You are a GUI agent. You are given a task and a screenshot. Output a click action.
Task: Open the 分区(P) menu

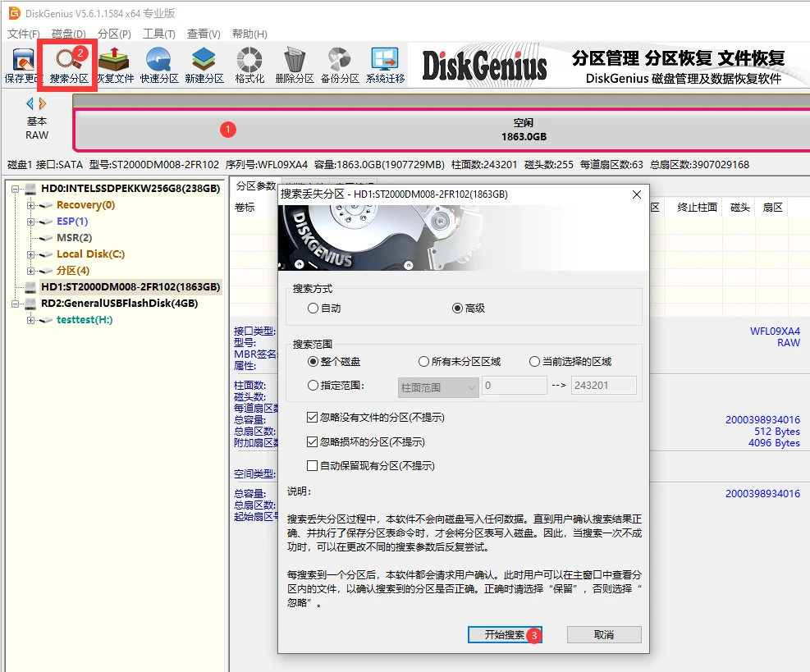coord(114,34)
